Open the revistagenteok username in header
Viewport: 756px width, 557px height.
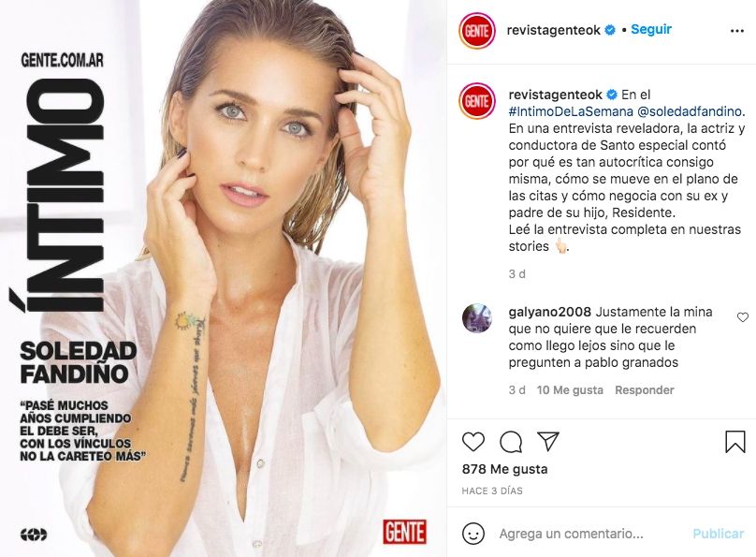coord(553,30)
